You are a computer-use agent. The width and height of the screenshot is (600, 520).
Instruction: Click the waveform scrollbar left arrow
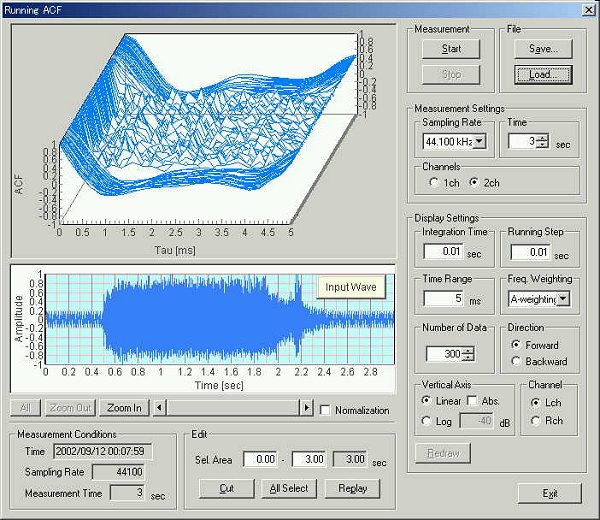(159, 408)
